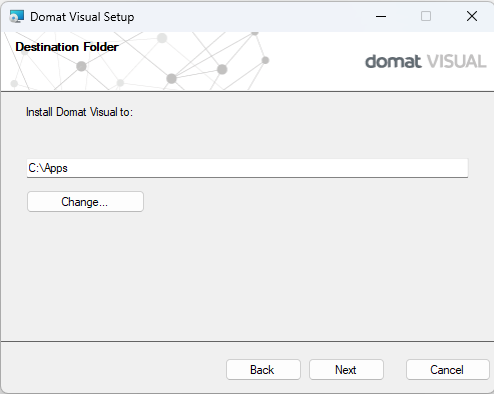Viewport: 494px width, 394px height.
Task: Click the "Domat Visual Setup" title text
Action: (x=82, y=17)
